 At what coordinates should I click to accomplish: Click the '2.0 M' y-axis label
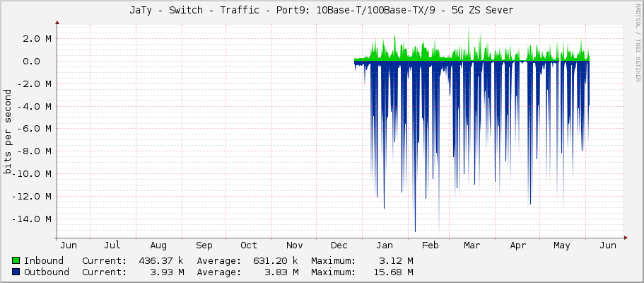click(37, 39)
